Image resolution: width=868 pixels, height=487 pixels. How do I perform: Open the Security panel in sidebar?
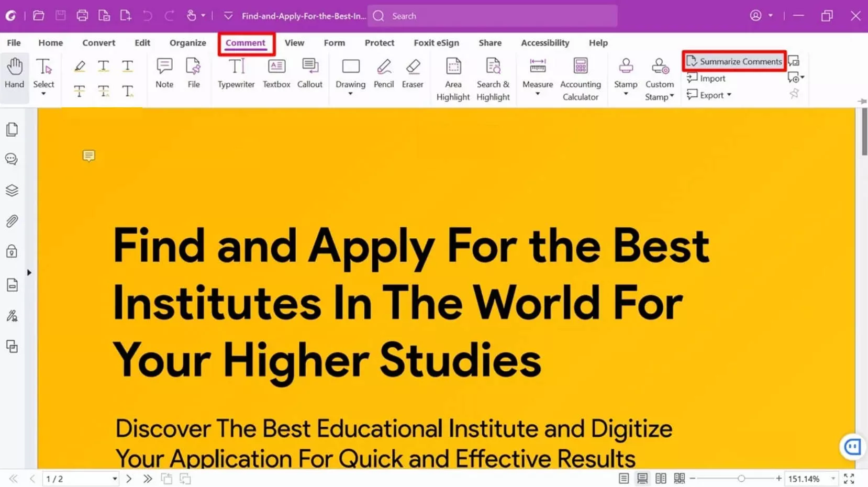(x=12, y=251)
